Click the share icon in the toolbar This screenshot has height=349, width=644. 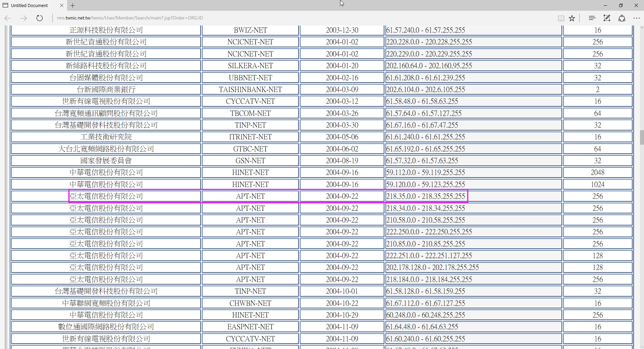[x=622, y=18]
